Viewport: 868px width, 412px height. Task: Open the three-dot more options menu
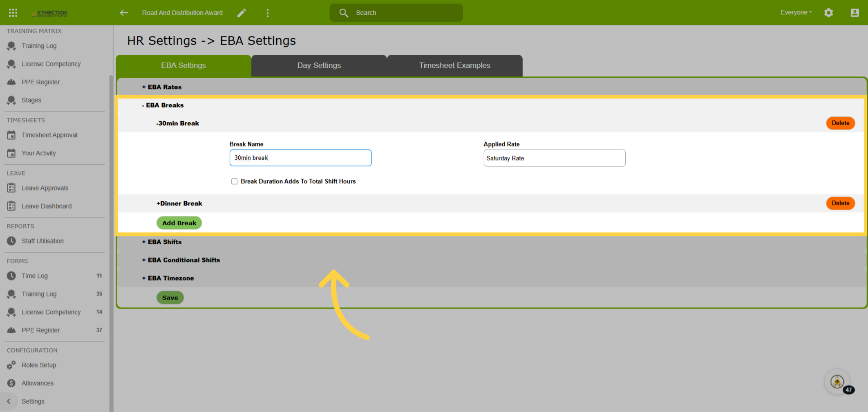click(x=268, y=13)
